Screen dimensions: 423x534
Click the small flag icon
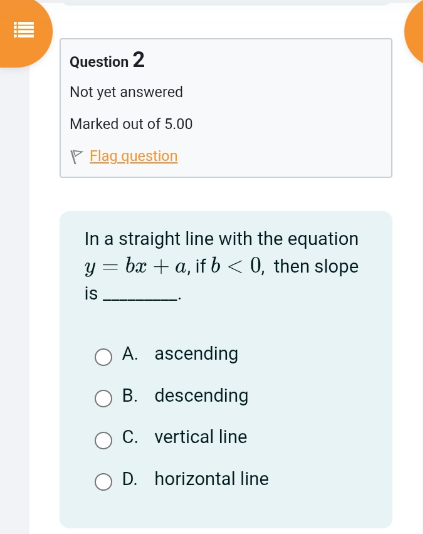pyautogui.click(x=76, y=157)
